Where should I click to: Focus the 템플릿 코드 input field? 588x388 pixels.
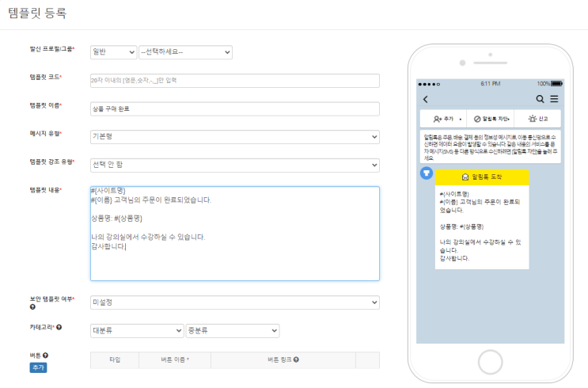(235, 81)
